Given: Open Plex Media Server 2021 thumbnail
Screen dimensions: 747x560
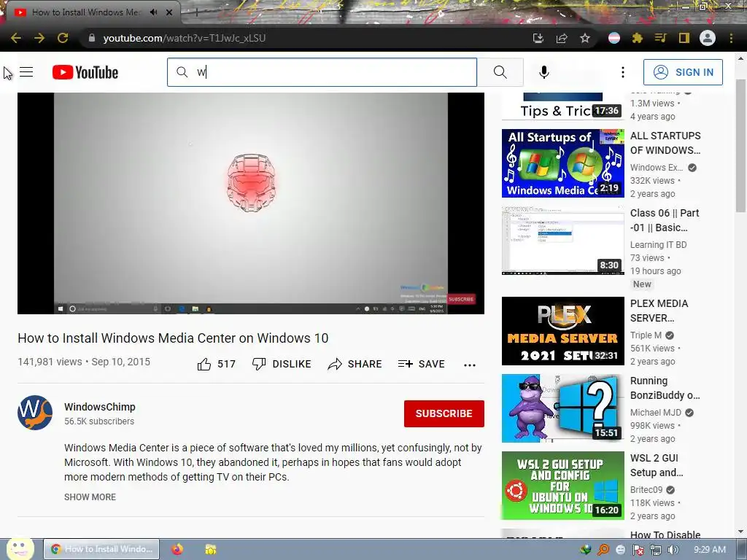Looking at the screenshot, I should [x=562, y=331].
